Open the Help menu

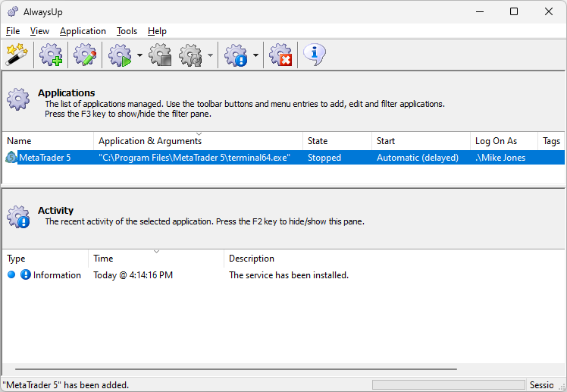157,31
